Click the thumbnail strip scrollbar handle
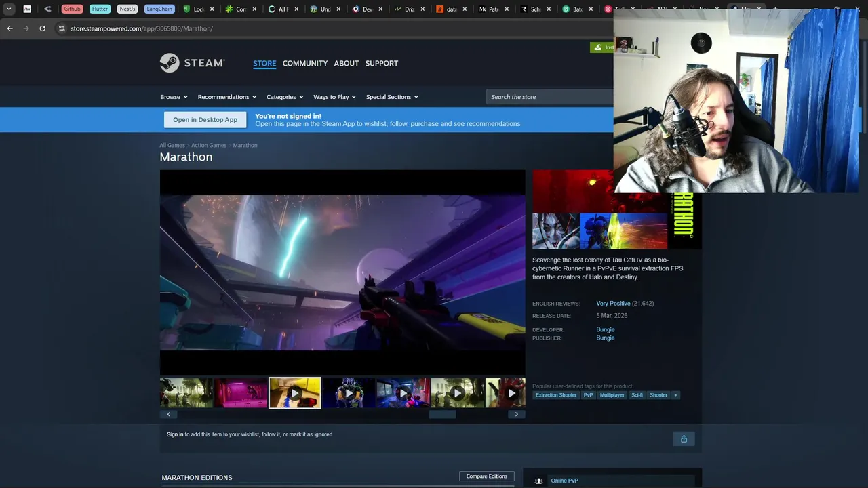 442,414
